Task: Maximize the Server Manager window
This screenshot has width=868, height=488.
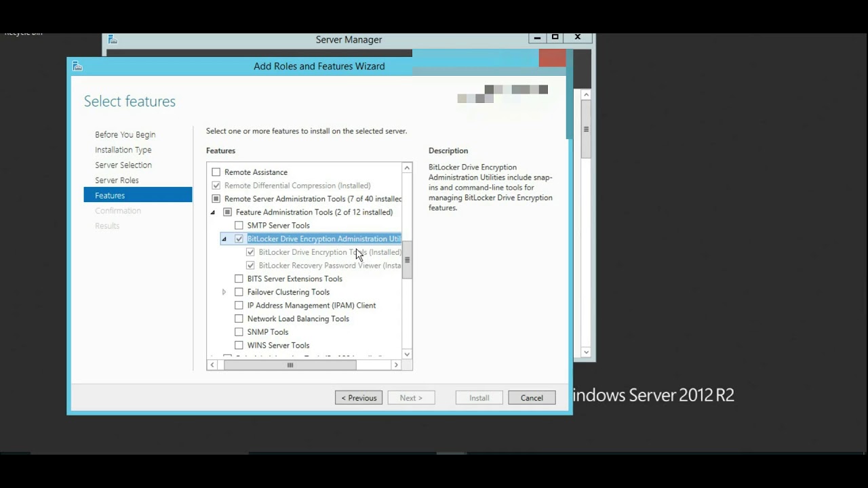Action: (x=555, y=38)
